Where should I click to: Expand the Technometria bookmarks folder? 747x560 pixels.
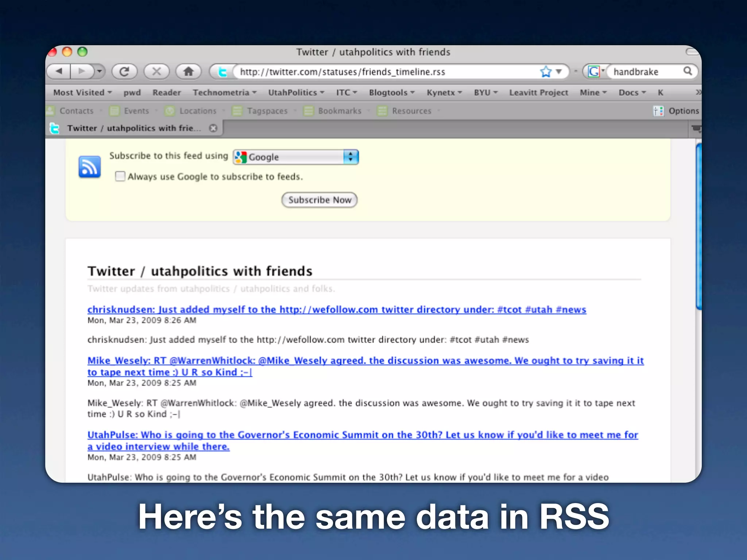(225, 93)
